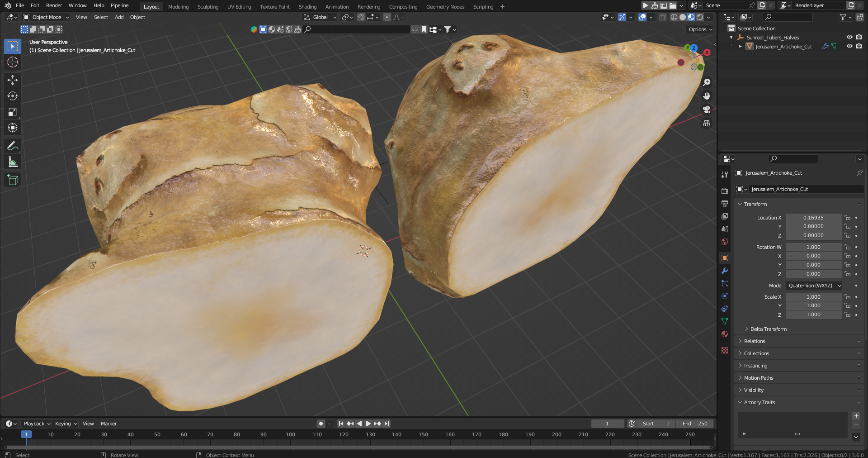Expand Jerusalem_Artichoke_Cut in outliner
The image size is (868, 458).
pos(740,47)
